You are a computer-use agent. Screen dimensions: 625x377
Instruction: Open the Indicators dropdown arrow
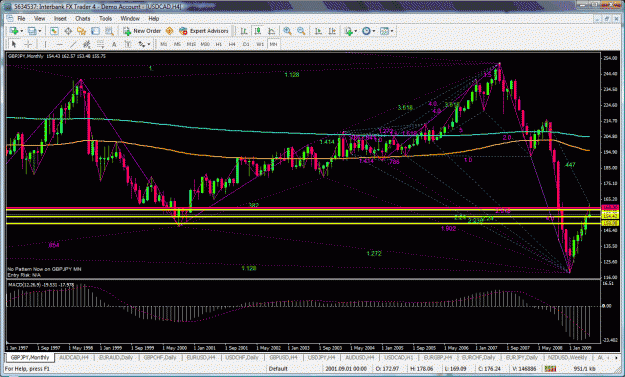tap(356, 31)
